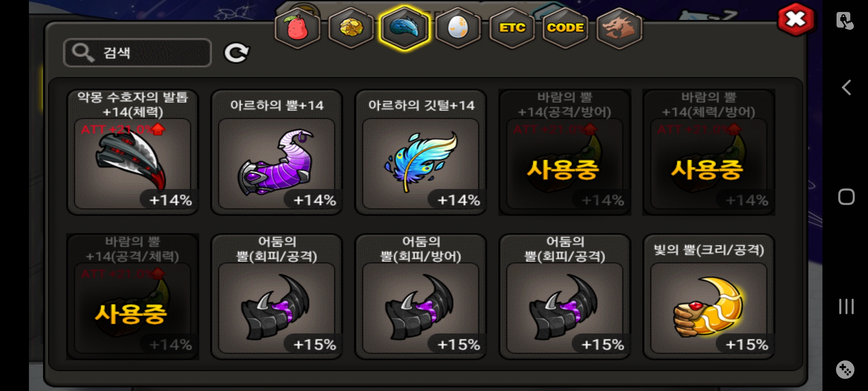Open the dragon head category tab
The image size is (868, 391).
click(x=619, y=28)
